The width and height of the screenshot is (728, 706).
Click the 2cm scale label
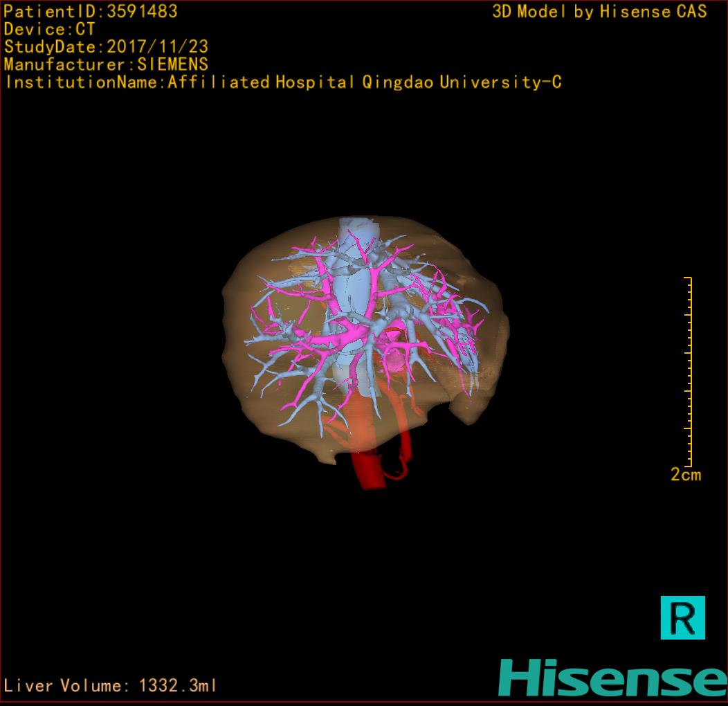[685, 475]
